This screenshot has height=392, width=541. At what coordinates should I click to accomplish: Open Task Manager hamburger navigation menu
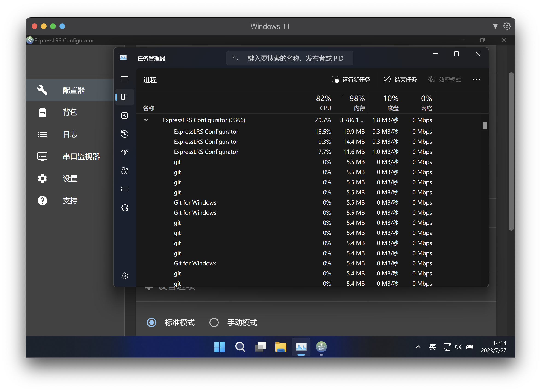click(124, 79)
